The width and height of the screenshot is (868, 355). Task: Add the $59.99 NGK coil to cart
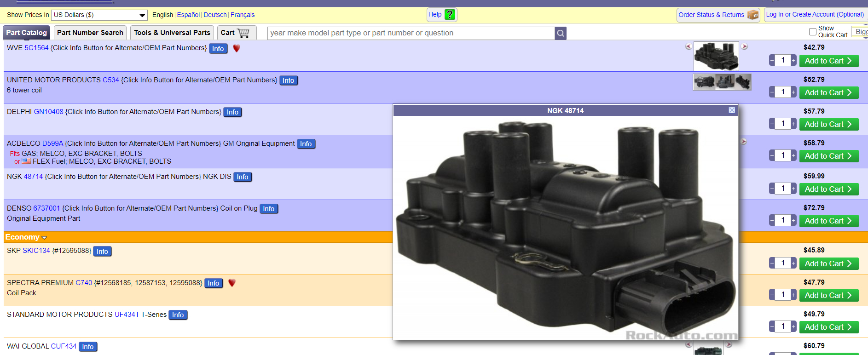829,189
